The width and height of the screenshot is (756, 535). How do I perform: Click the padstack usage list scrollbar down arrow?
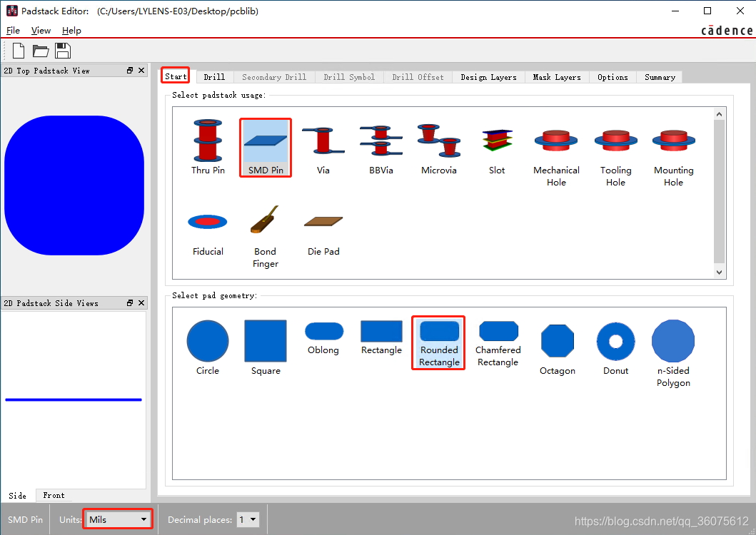click(x=719, y=272)
